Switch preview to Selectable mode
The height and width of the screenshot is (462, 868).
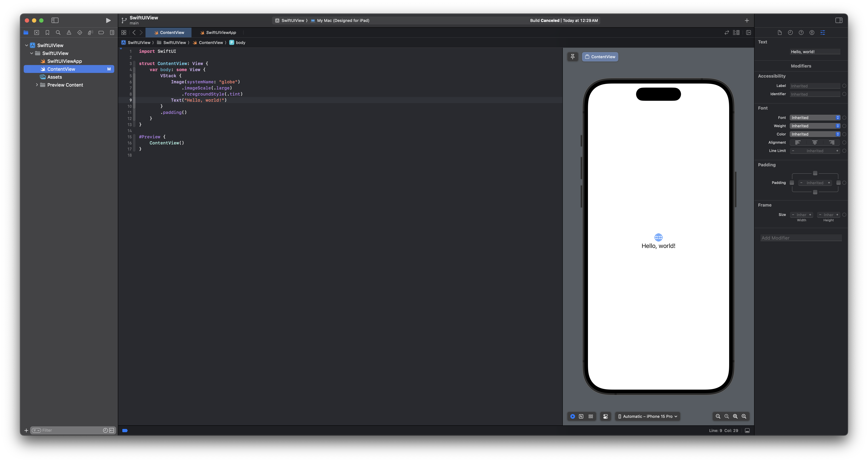tap(581, 416)
